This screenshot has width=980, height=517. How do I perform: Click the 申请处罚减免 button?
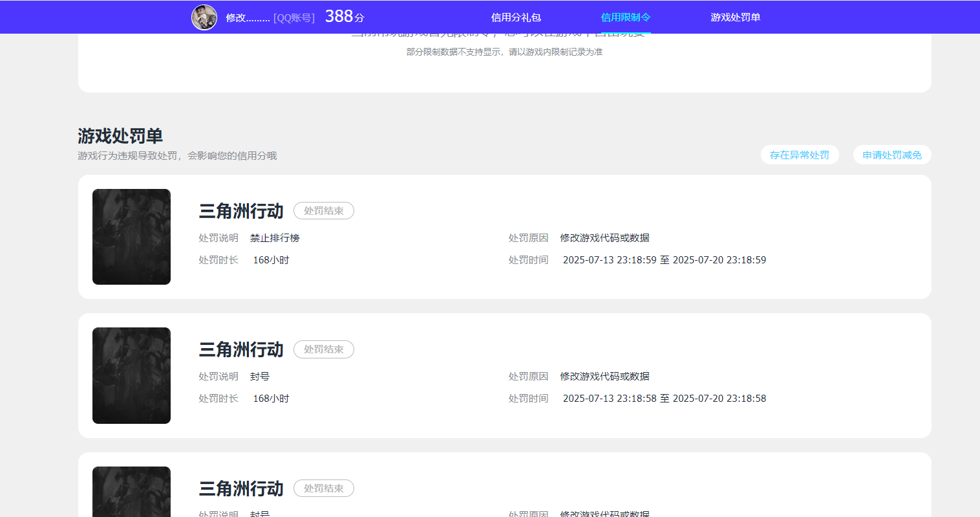(891, 155)
